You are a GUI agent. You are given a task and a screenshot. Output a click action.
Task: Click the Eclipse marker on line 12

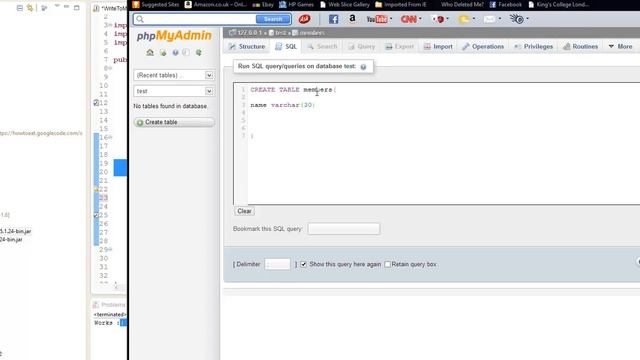(x=96, y=103)
